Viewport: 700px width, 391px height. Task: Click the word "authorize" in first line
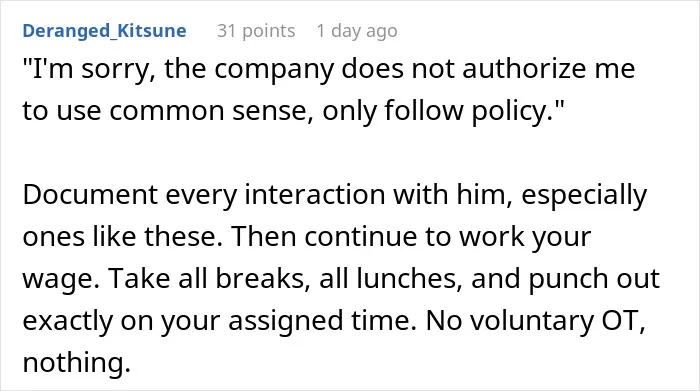524,69
